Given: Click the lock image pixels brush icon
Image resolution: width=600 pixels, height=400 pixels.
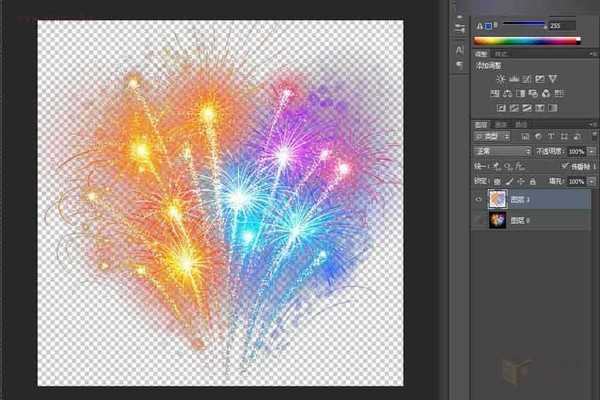Looking at the screenshot, I should click(507, 181).
